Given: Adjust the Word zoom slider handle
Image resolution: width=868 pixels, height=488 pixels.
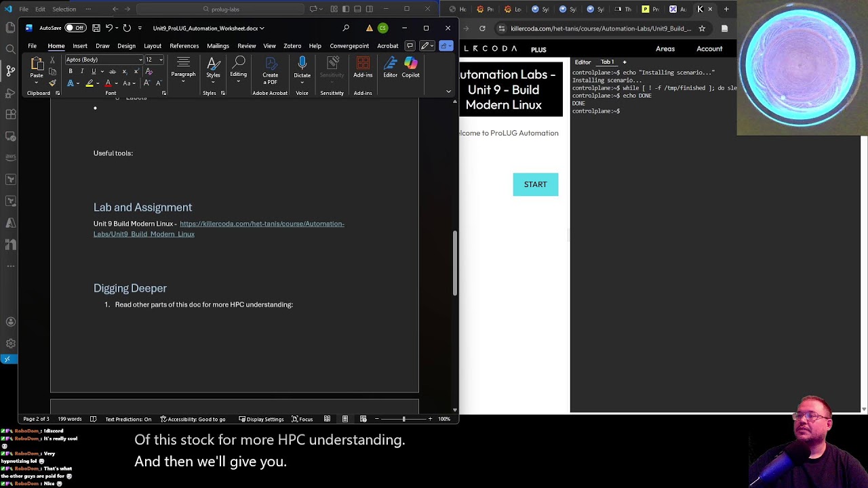Looking at the screenshot, I should pyautogui.click(x=403, y=419).
